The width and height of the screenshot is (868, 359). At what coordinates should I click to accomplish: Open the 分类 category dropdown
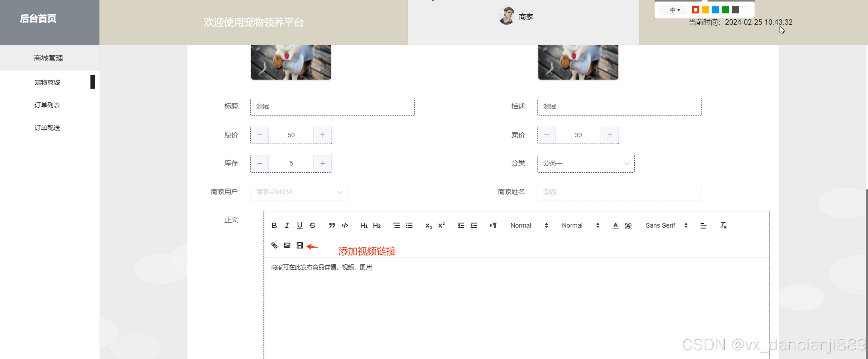click(586, 163)
